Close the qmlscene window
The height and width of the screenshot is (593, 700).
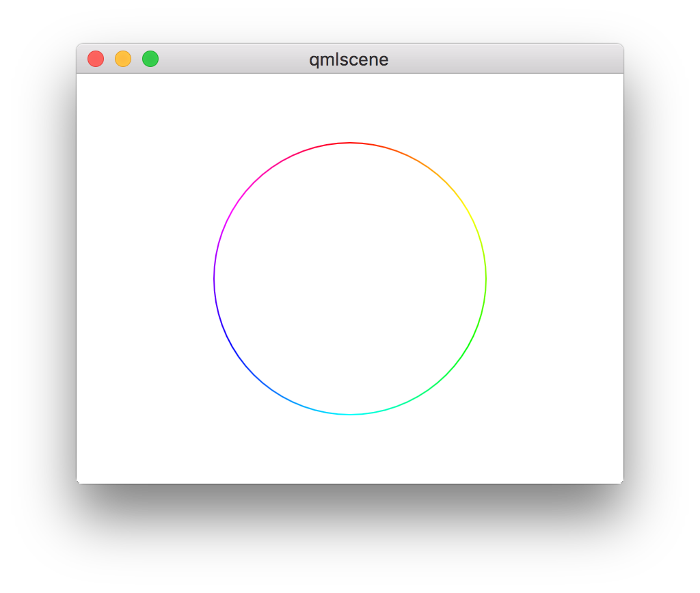click(x=96, y=59)
